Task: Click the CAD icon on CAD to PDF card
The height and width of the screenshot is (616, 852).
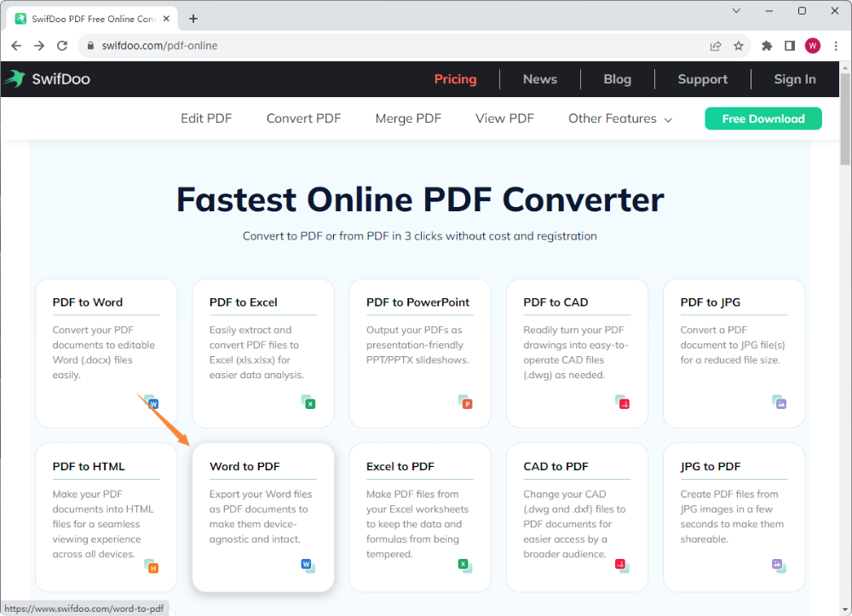Action: pos(622,566)
